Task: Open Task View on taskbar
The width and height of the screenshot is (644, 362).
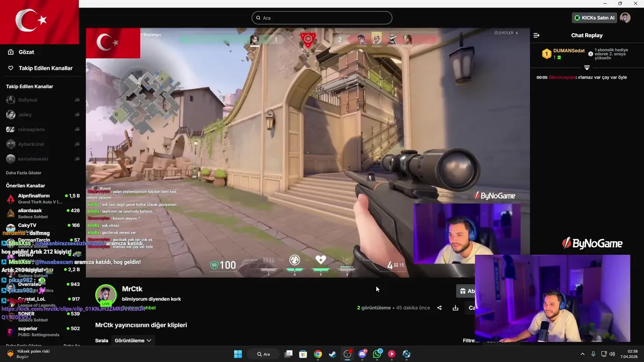Action: click(x=288, y=354)
